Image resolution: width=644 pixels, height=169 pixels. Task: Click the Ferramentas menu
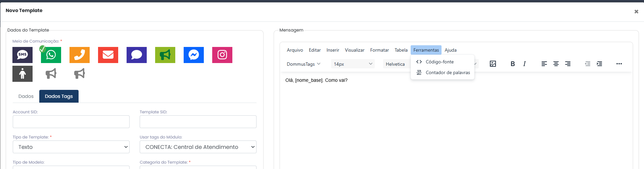pyautogui.click(x=426, y=50)
